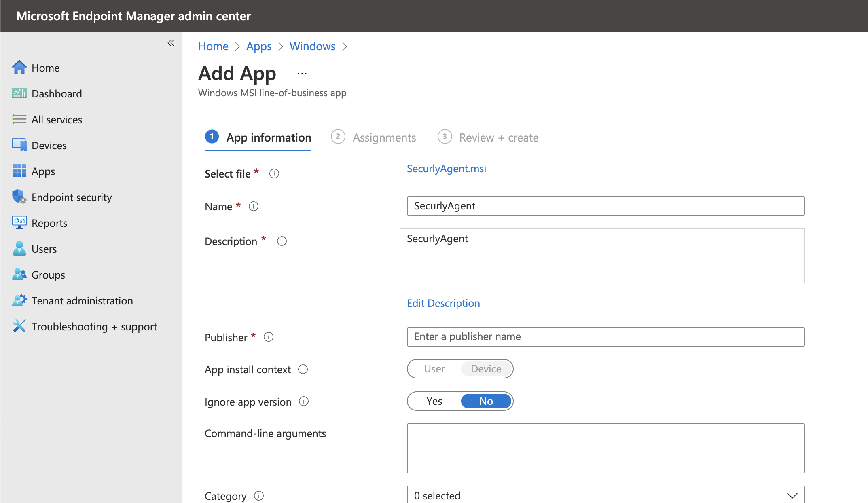Switch to the App information step tab

pos(258,137)
